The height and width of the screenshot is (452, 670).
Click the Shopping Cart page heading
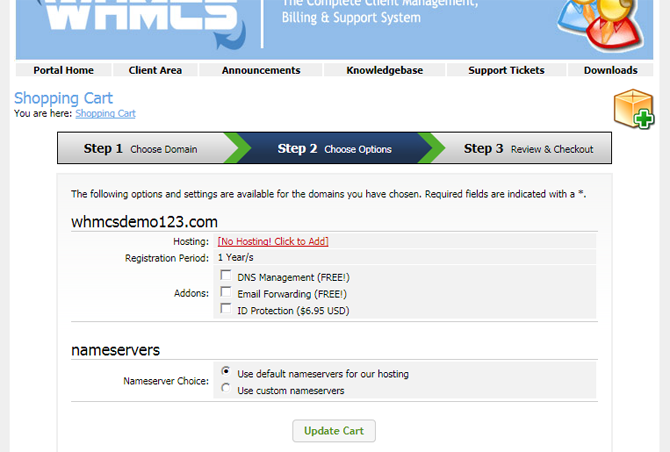pos(64,98)
